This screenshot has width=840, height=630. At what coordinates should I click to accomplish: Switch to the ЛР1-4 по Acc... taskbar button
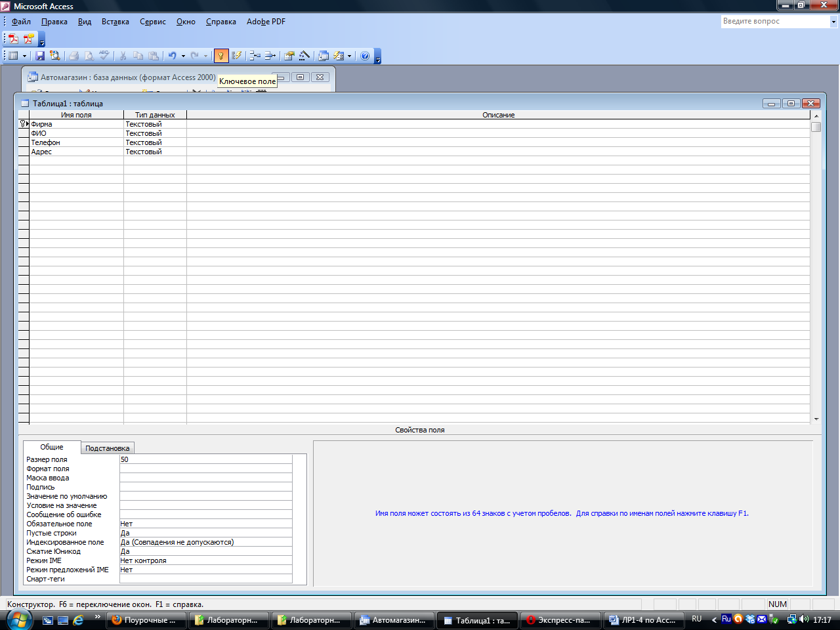point(643,620)
